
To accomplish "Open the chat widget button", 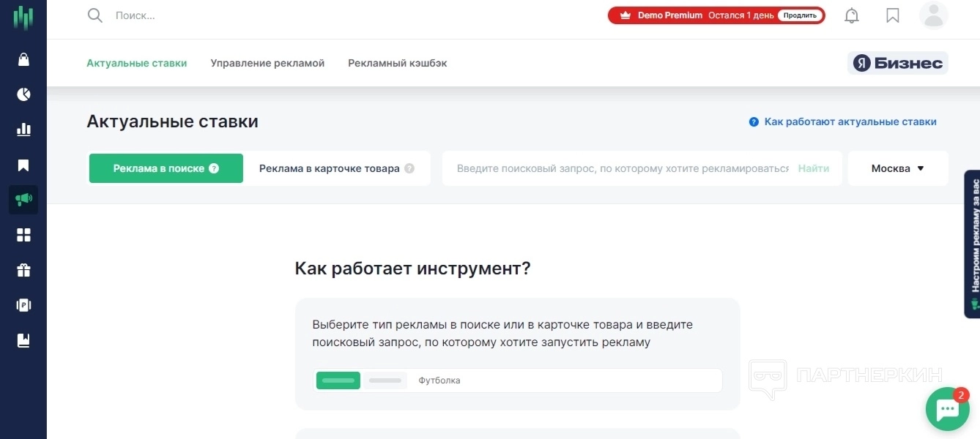I will [x=948, y=409].
